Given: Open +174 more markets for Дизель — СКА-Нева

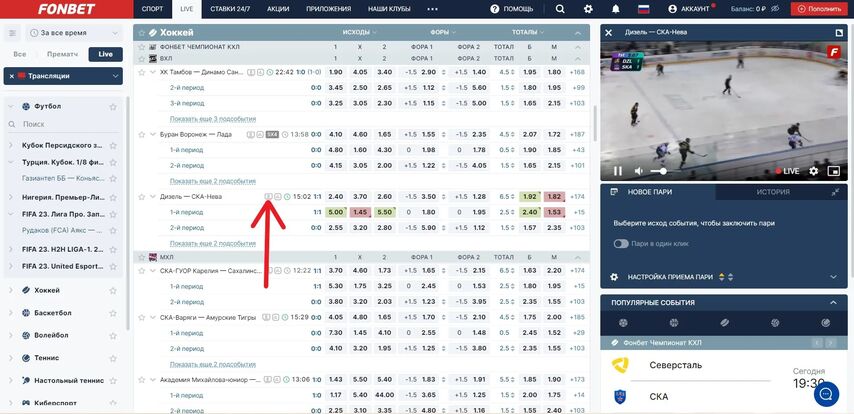Looking at the screenshot, I should click(x=577, y=197).
